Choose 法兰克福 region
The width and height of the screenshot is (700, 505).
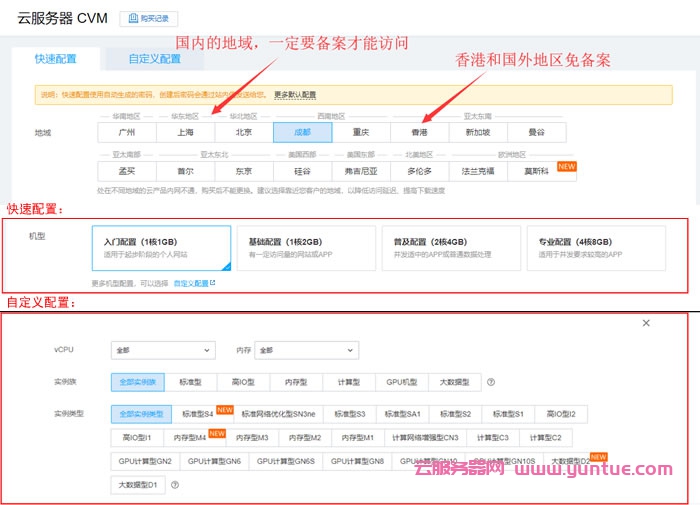coord(478,171)
